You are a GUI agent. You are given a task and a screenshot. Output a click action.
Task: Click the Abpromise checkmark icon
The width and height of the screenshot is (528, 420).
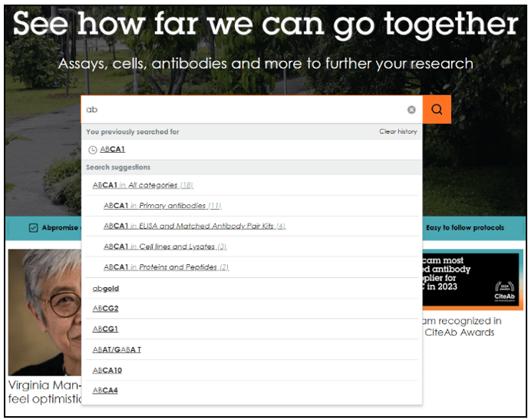[x=33, y=228]
